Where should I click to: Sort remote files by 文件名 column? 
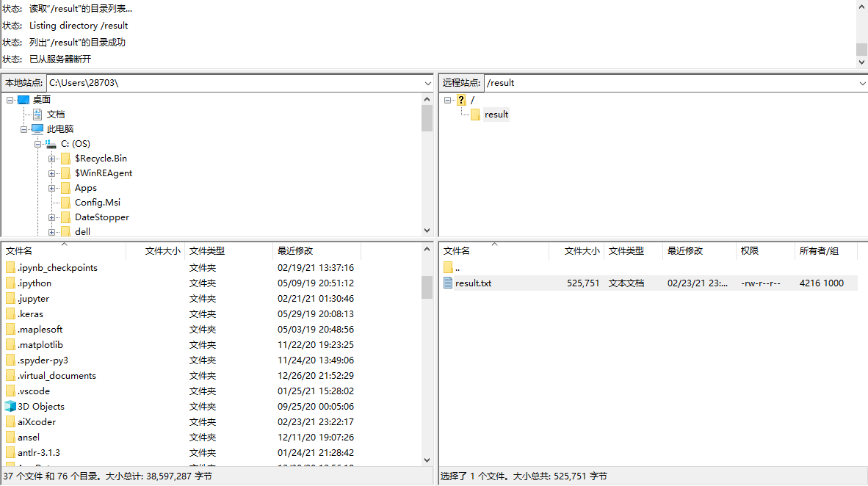click(x=493, y=251)
